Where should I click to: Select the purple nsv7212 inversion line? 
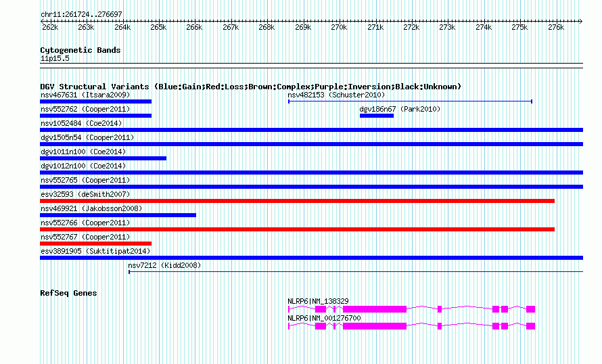click(x=356, y=272)
